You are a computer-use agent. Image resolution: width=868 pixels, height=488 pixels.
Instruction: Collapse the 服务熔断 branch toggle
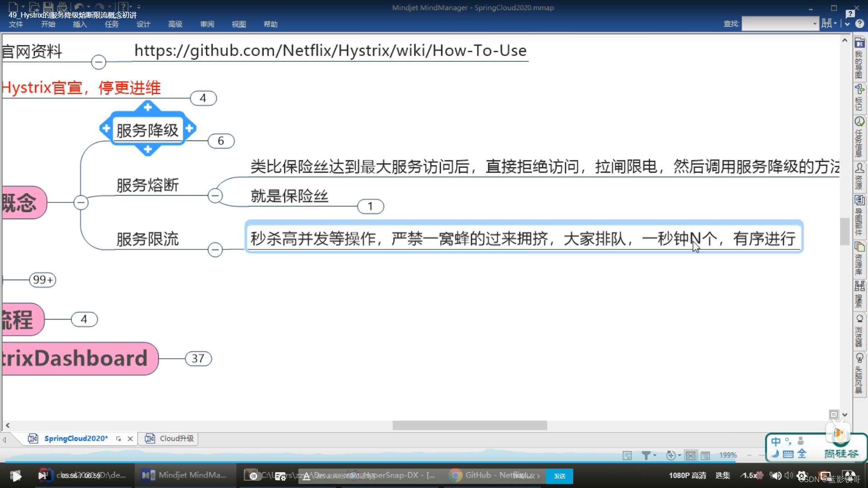pyautogui.click(x=215, y=196)
